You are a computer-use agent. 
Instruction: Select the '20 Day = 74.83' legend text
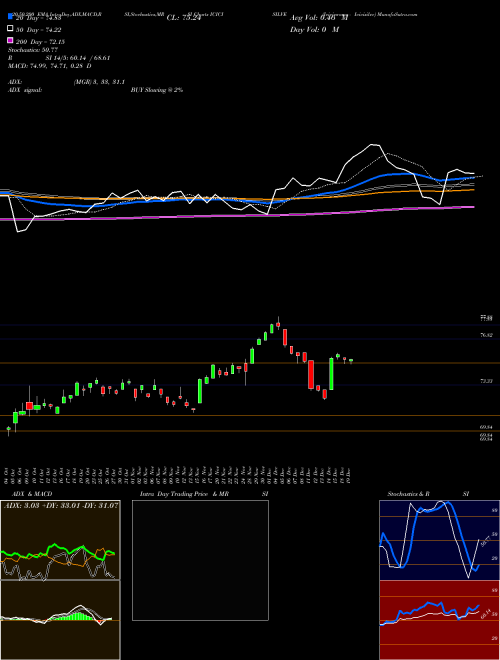(x=39, y=18)
